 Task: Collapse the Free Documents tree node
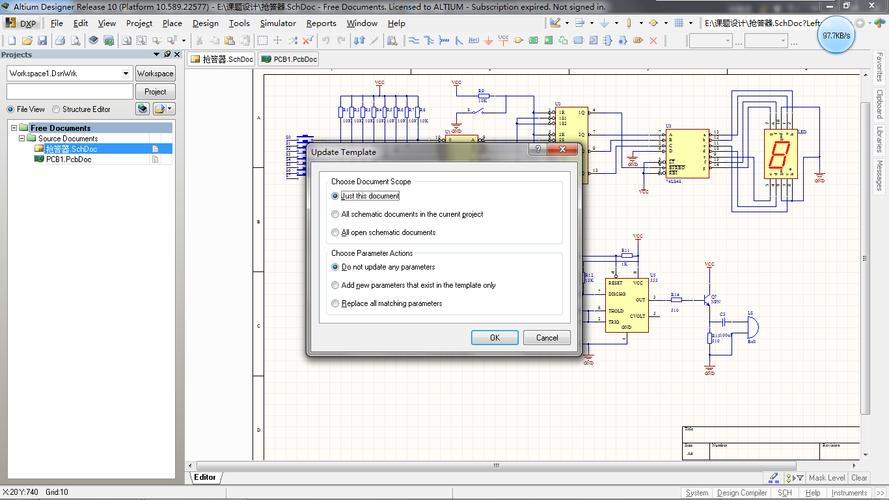(x=12, y=128)
